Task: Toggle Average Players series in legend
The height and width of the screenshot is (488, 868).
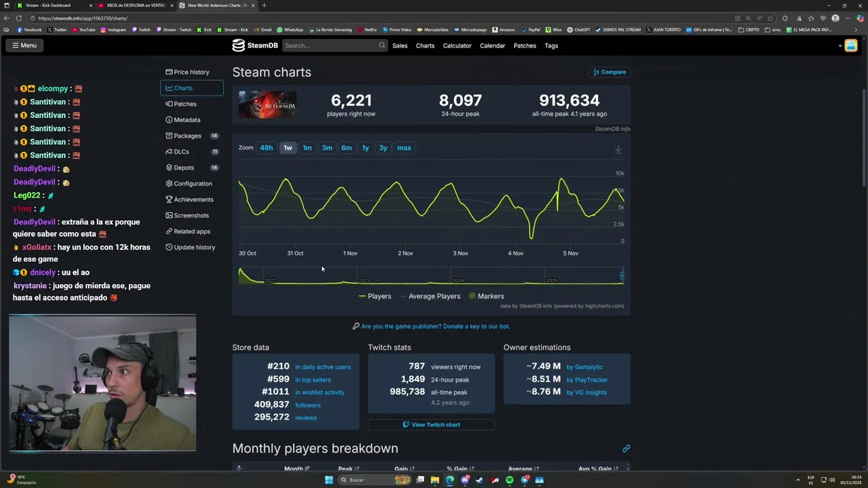Action: click(x=430, y=296)
